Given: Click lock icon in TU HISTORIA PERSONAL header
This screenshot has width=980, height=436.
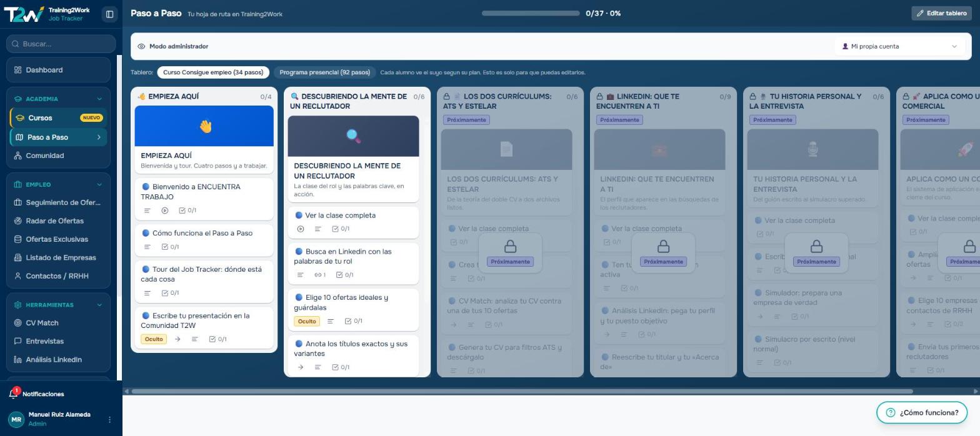Looking at the screenshot, I should [753, 97].
